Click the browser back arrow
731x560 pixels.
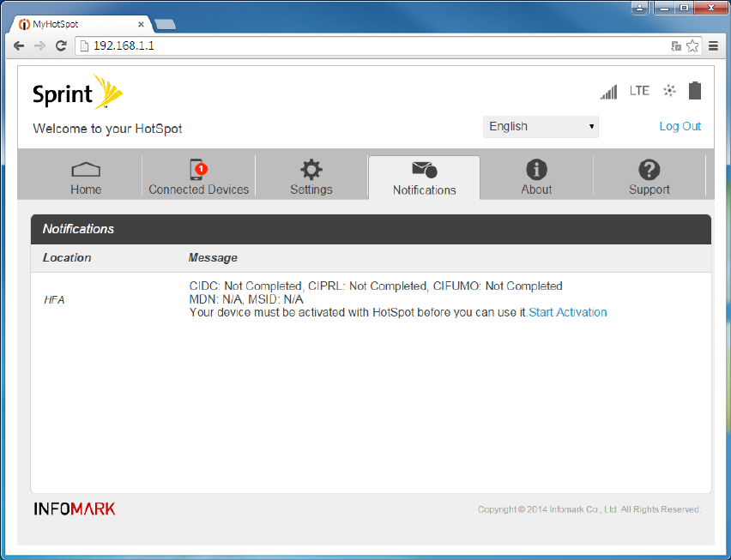tap(19, 45)
